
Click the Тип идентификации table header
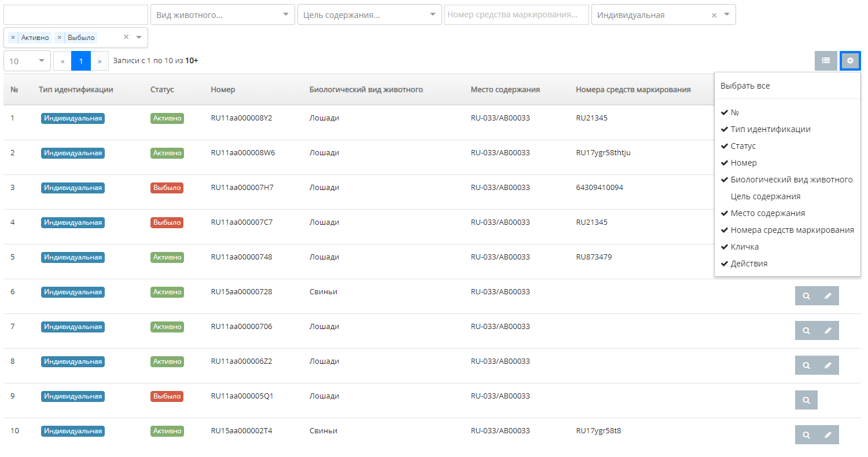76,90
